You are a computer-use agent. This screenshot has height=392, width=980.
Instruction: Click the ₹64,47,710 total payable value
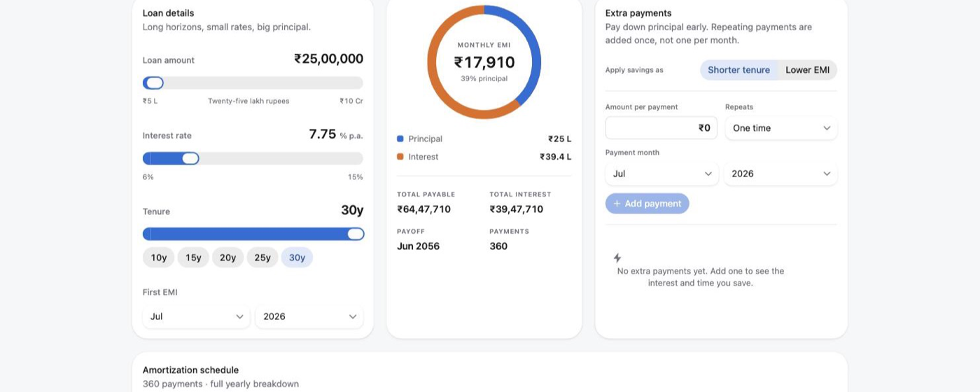pos(423,209)
